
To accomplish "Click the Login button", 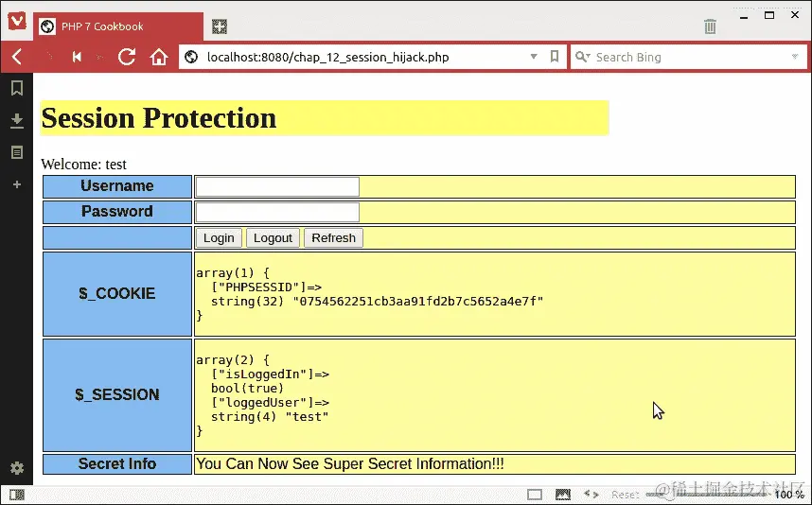I will point(219,238).
